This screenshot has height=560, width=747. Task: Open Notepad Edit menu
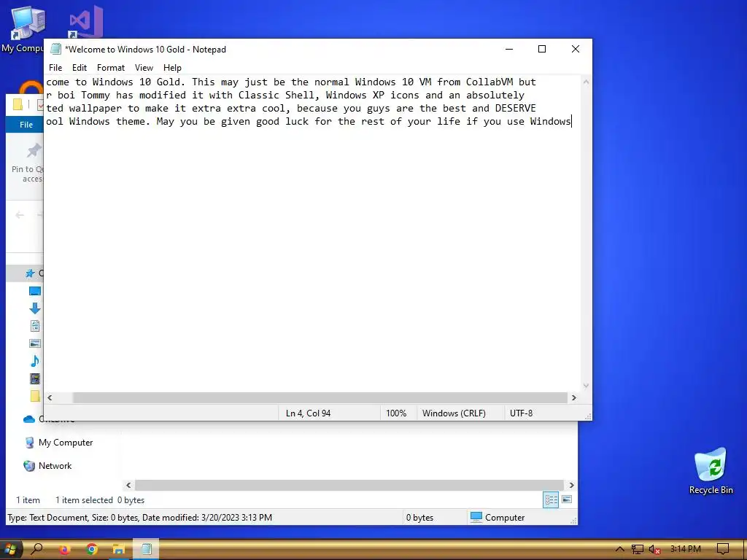(x=79, y=68)
